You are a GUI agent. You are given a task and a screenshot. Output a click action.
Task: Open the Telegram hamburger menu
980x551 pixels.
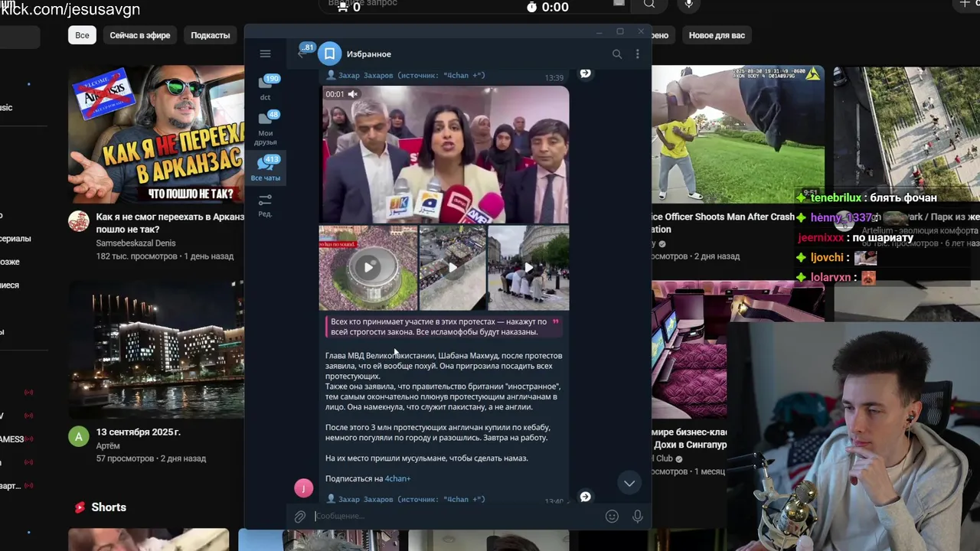tap(265, 54)
